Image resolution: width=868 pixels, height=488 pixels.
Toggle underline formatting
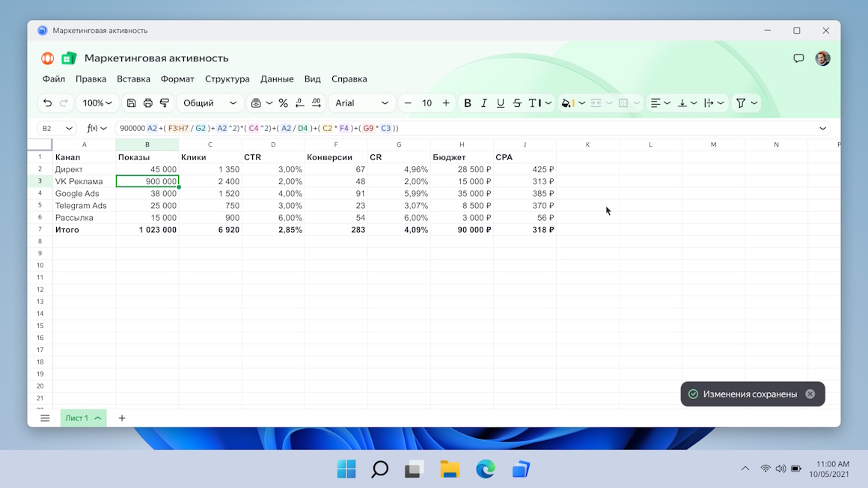[501, 103]
